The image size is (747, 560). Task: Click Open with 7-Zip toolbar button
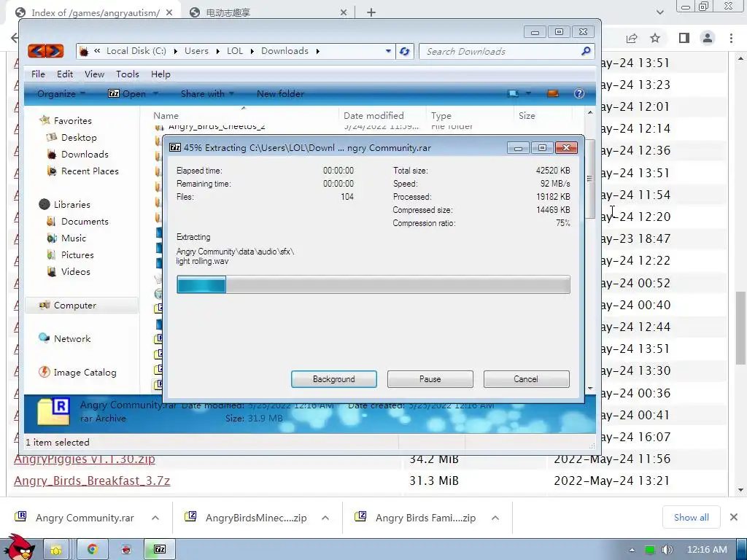(127, 94)
